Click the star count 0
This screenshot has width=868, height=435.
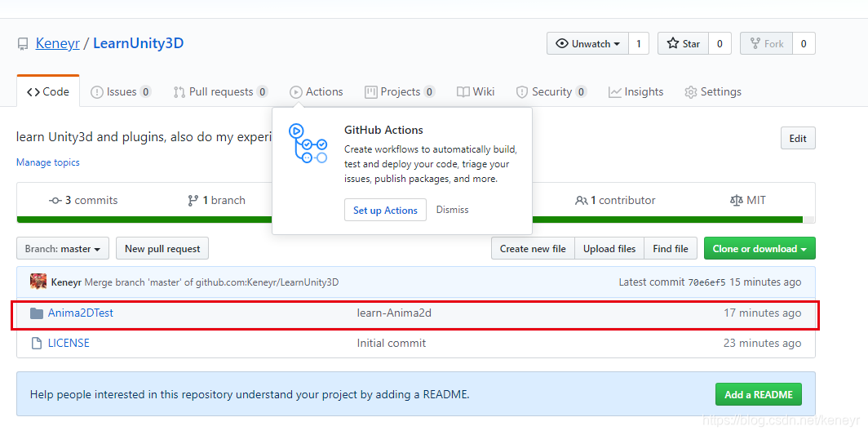click(x=720, y=44)
